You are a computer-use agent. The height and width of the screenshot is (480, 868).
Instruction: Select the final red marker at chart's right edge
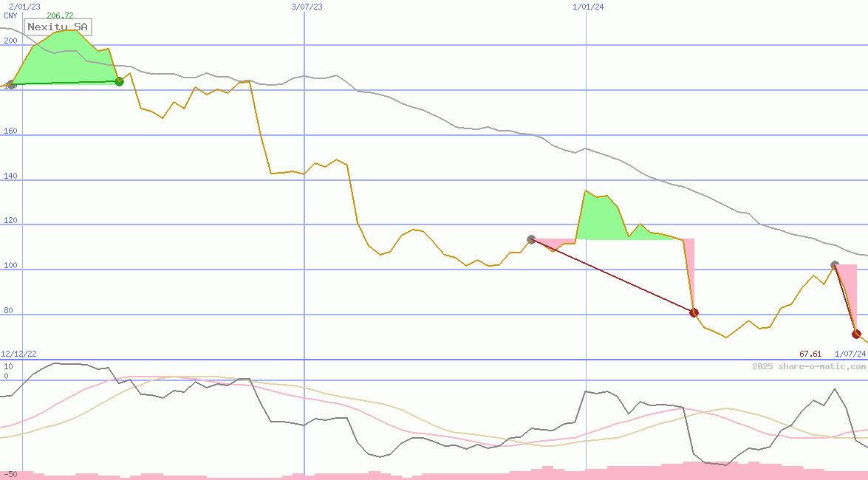[x=855, y=335]
